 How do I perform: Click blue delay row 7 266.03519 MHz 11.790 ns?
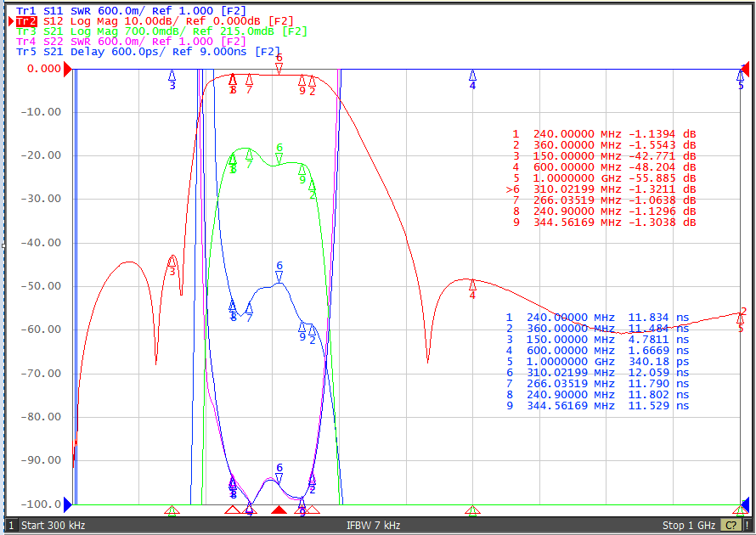pos(597,384)
